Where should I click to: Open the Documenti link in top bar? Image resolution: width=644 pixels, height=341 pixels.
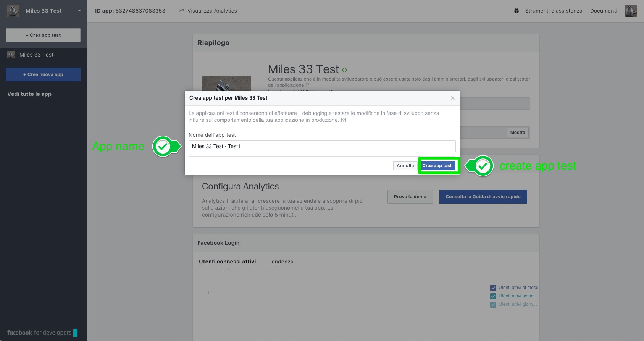tap(603, 11)
